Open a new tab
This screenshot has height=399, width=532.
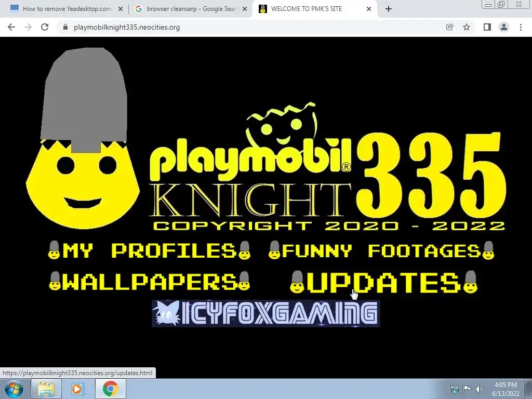point(389,9)
